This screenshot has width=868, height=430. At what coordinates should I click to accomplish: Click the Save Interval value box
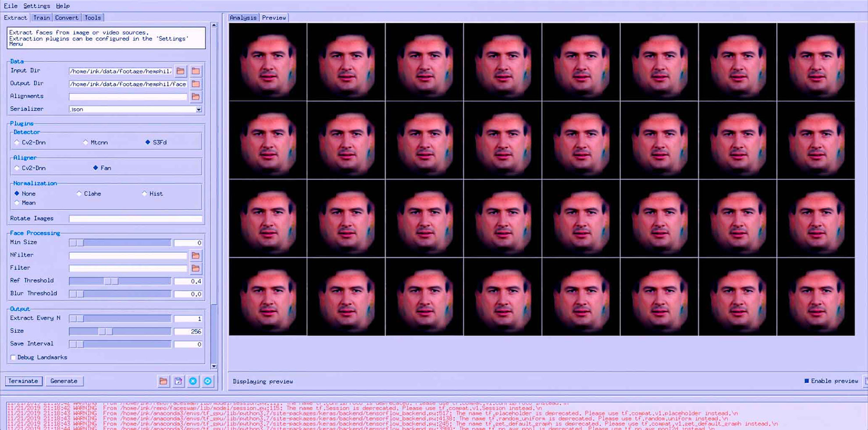coord(188,344)
